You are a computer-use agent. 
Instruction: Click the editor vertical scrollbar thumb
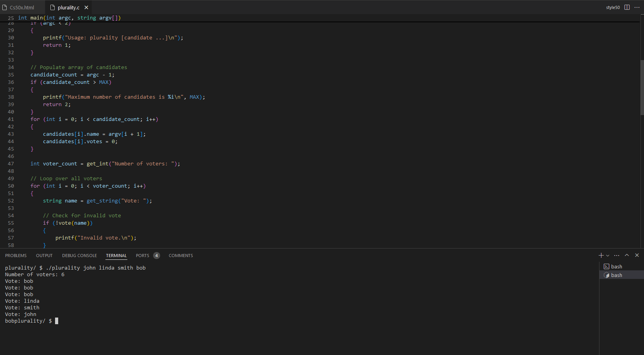[642, 88]
